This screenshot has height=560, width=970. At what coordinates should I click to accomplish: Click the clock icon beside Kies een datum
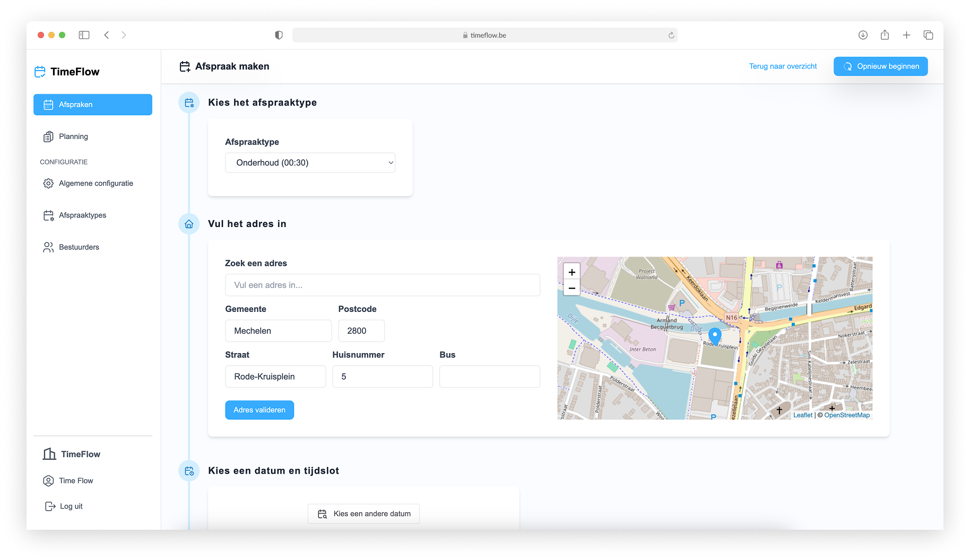pyautogui.click(x=189, y=470)
